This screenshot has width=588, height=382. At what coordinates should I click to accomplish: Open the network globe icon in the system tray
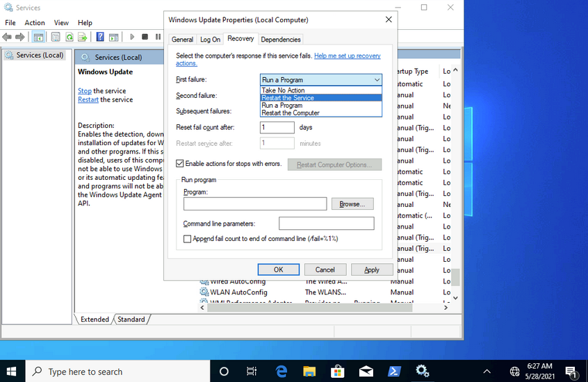click(x=514, y=372)
